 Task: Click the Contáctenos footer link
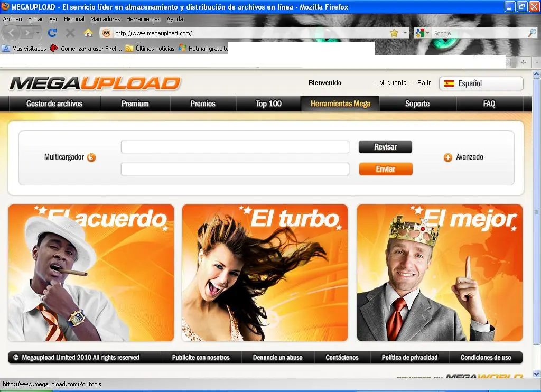(342, 358)
